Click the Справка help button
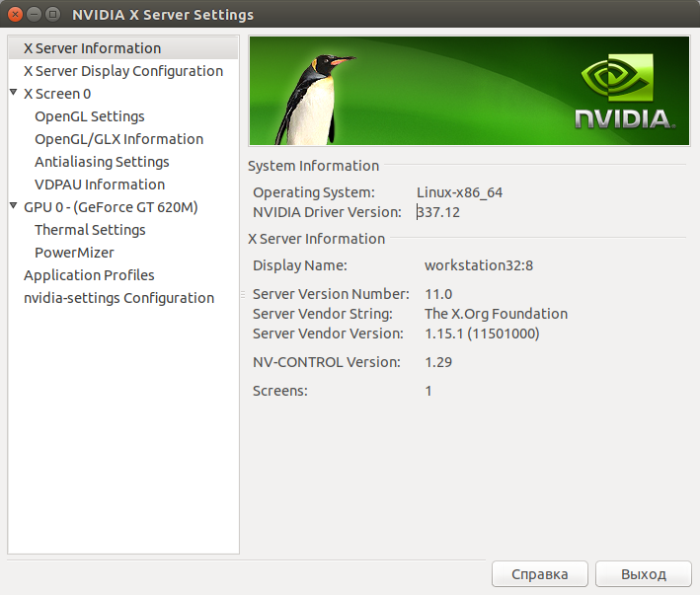700x595 pixels. pyautogui.click(x=540, y=574)
